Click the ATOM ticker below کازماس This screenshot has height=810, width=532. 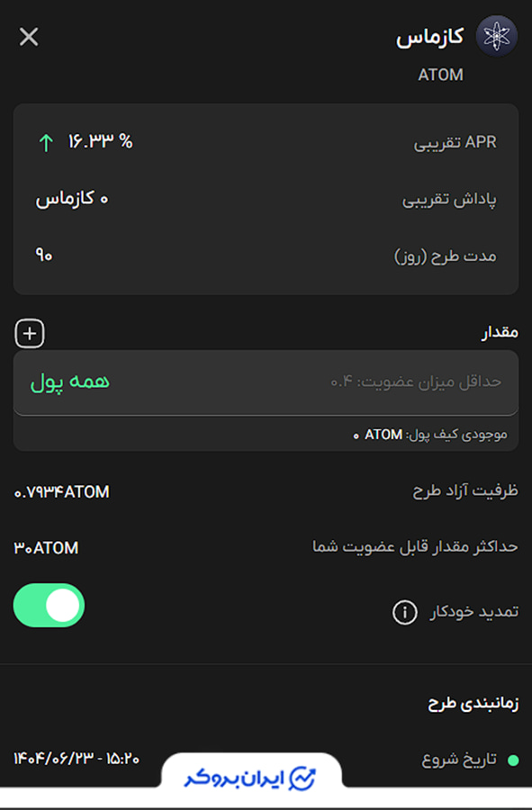440,75
